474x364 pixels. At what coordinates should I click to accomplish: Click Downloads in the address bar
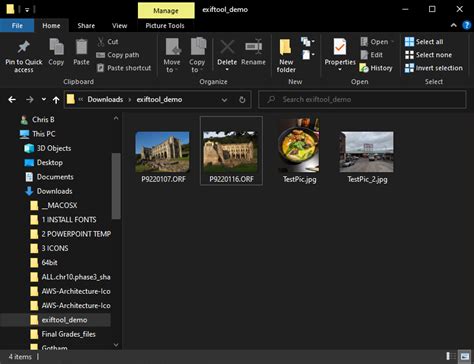click(x=105, y=100)
